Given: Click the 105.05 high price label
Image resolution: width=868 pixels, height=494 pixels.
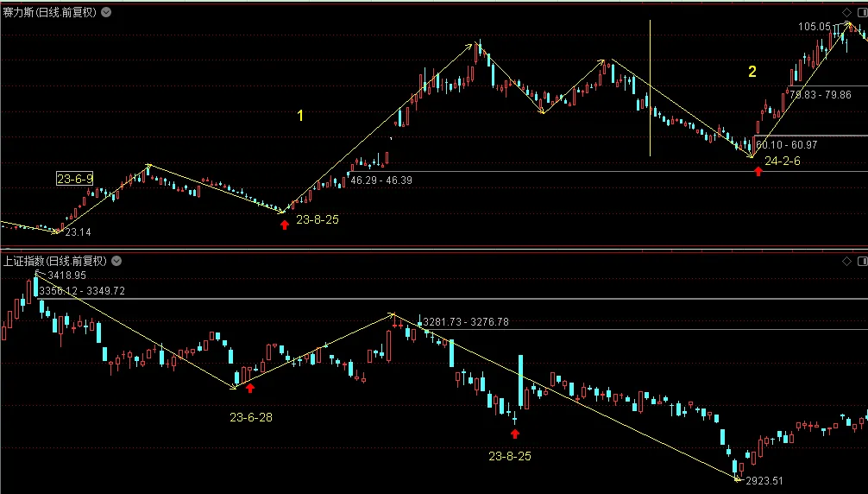Looking at the screenshot, I should click(x=815, y=27).
